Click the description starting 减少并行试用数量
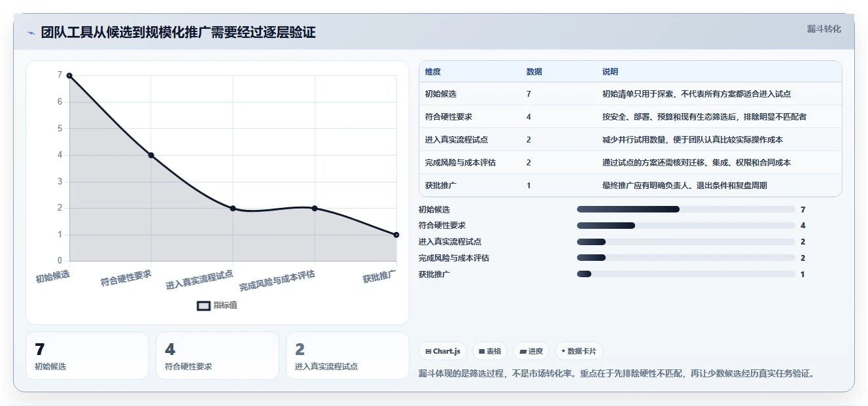This screenshot has width=868, height=406. 693,140
